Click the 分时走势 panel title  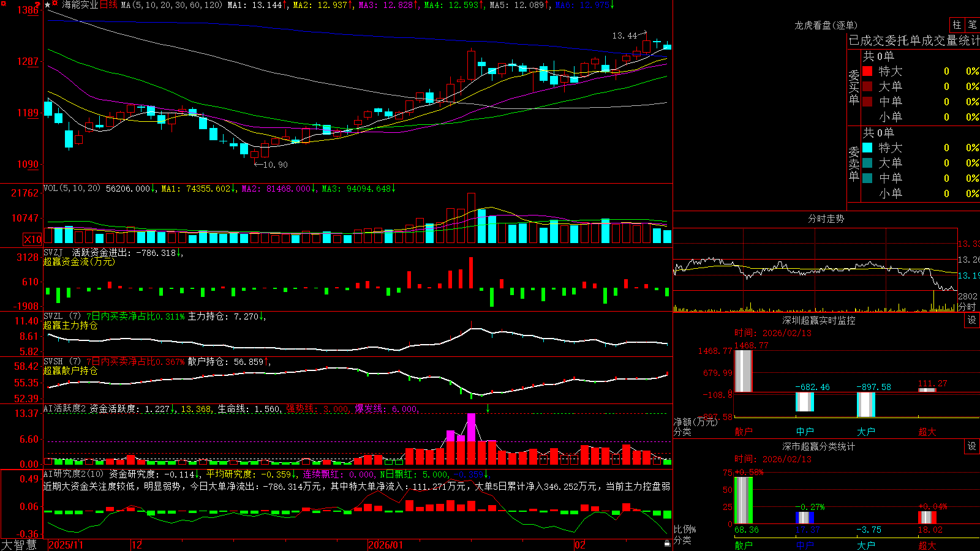coord(826,219)
